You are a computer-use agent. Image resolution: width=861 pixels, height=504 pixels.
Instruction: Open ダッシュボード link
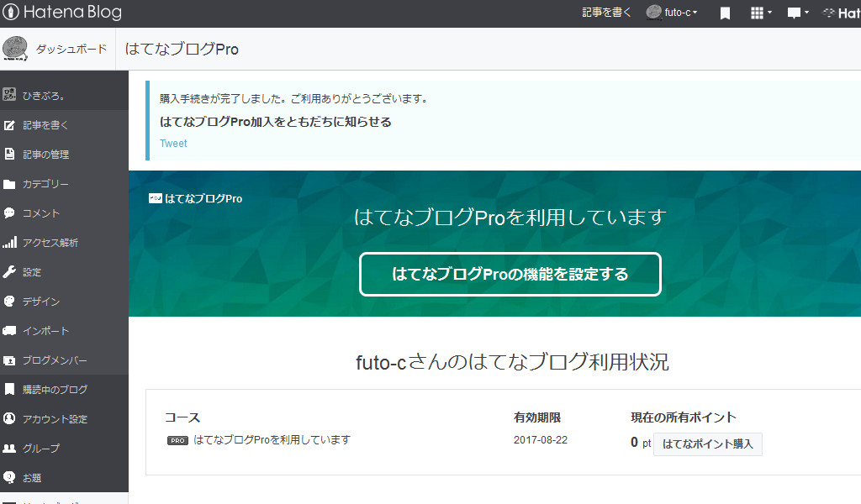coord(71,49)
